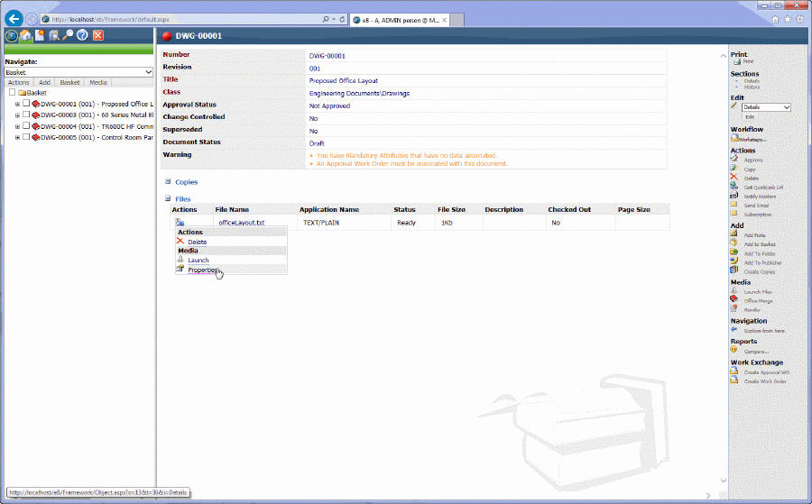The width and height of the screenshot is (812, 504).
Task: Click the Add Note icon
Action: (x=734, y=234)
